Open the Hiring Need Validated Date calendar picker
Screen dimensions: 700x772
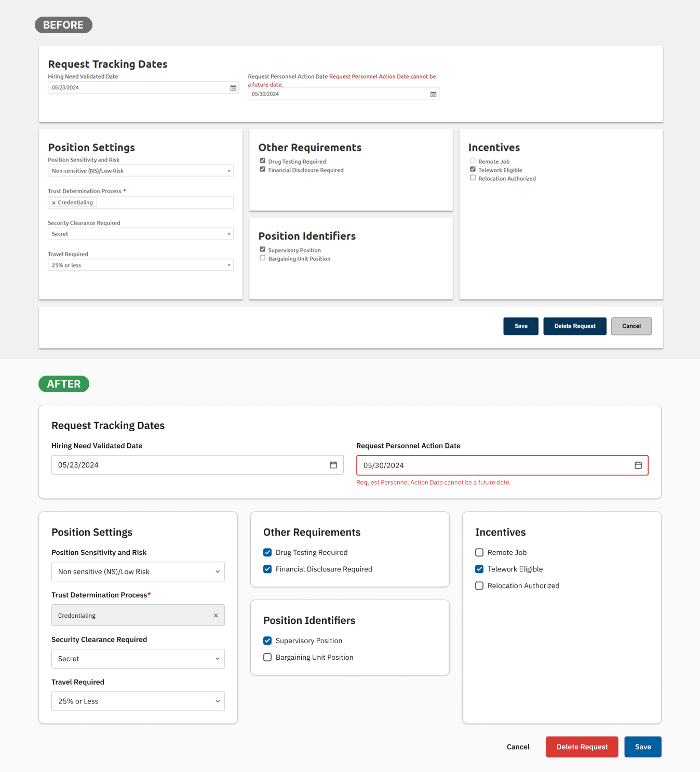pos(333,464)
